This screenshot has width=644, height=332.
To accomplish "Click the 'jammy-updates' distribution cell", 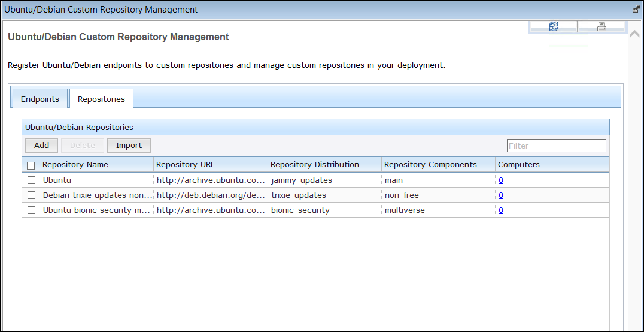I will tap(324, 180).
